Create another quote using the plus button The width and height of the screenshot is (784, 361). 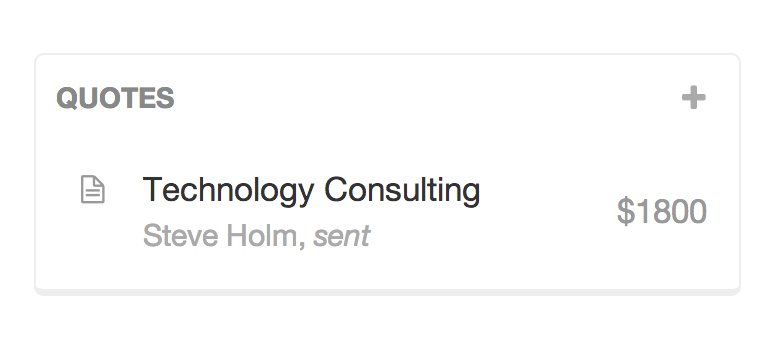coord(694,97)
